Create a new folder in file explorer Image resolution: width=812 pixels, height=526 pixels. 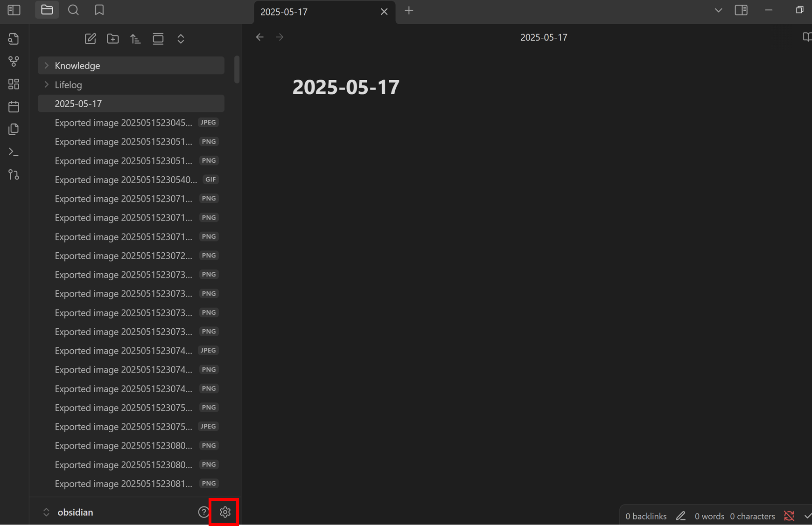point(113,39)
